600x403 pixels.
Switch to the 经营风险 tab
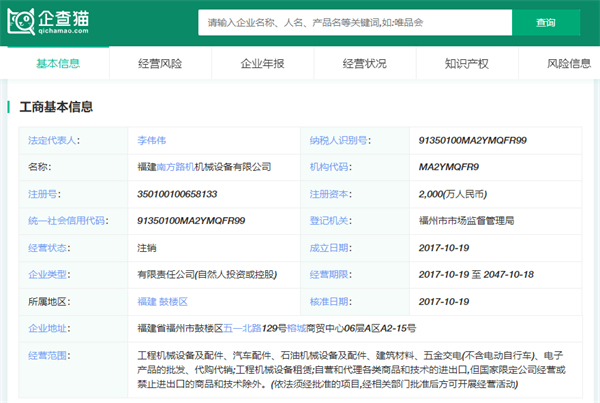(160, 64)
